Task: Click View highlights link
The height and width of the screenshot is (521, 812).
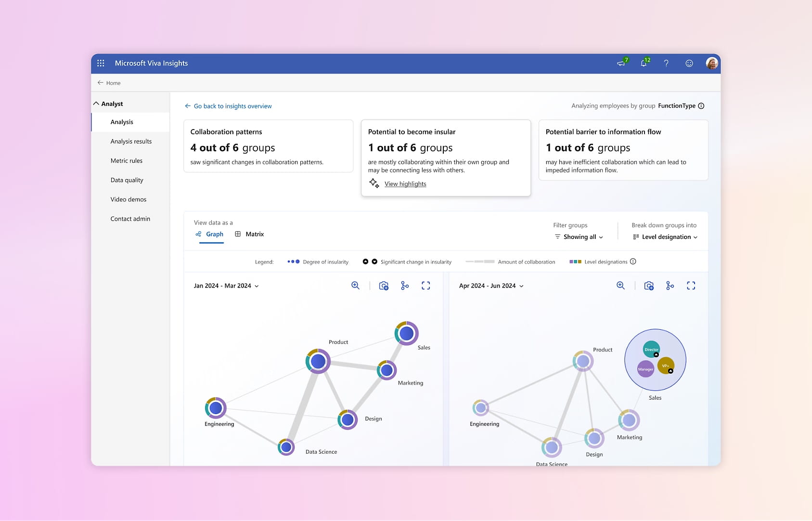Action: tap(405, 184)
